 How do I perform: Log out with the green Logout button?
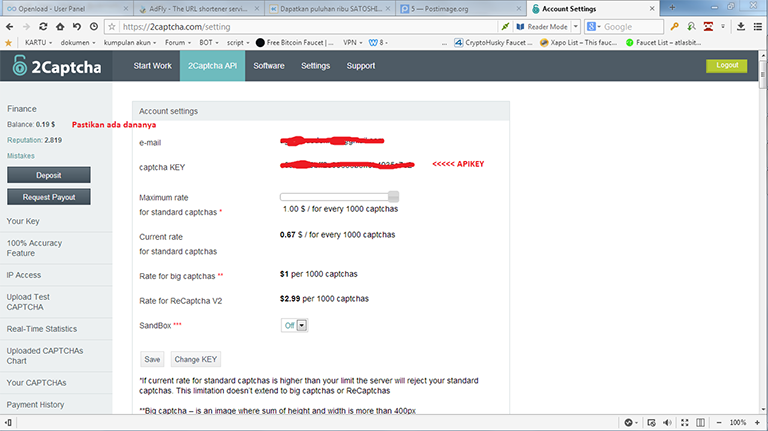tap(726, 66)
